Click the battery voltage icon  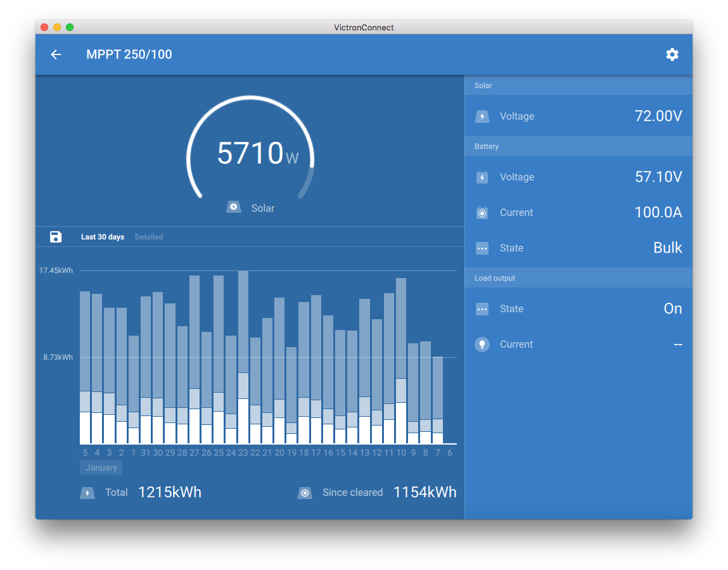click(482, 177)
